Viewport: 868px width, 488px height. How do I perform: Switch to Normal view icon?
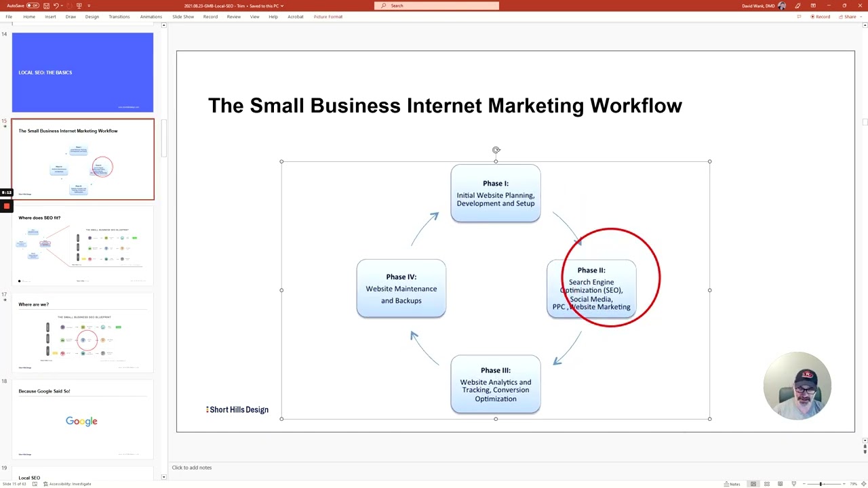click(753, 484)
